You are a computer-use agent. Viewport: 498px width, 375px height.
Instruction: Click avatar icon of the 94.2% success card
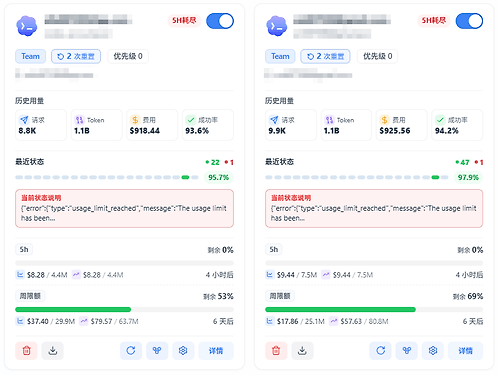(x=276, y=26)
